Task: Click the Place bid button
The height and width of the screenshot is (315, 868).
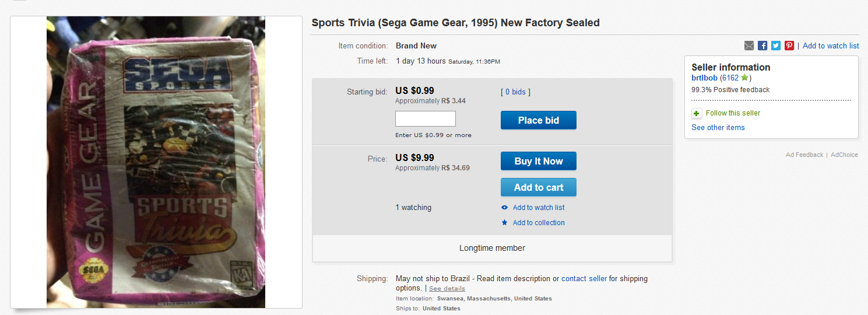Action: point(539,120)
